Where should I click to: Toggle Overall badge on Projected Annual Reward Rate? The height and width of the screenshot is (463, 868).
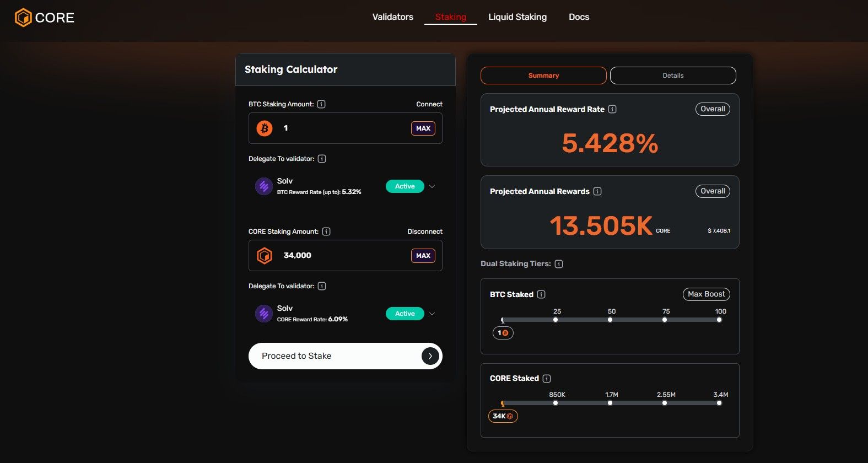(713, 109)
